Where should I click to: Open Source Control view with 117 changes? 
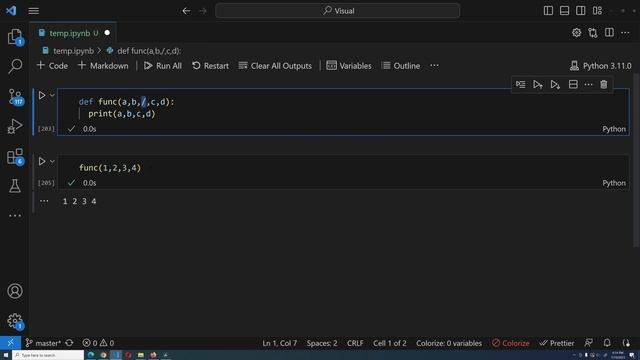pyautogui.click(x=15, y=97)
